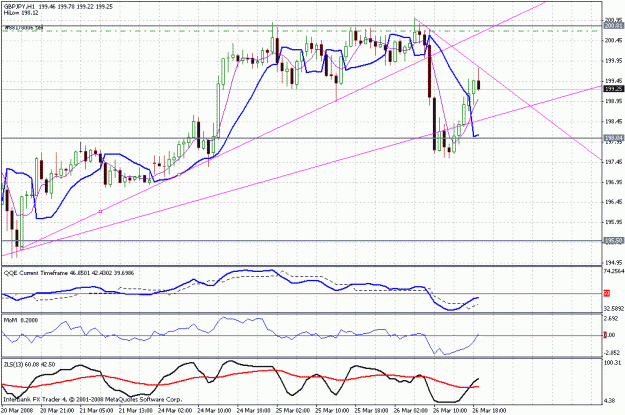Click the time label 20 Mar 2008
The height and width of the screenshot is (415, 625).
tap(17, 410)
